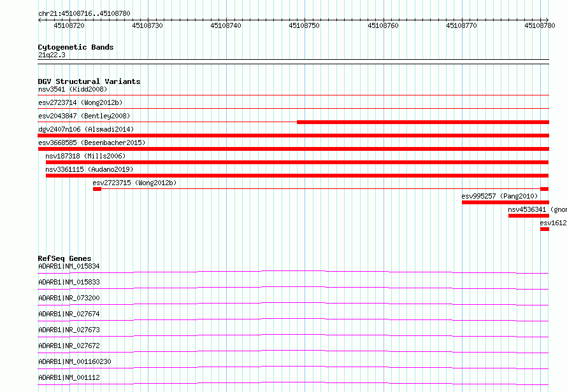Open variant esv2723715 (Wong2012b)
567x392 pixels.
point(134,183)
